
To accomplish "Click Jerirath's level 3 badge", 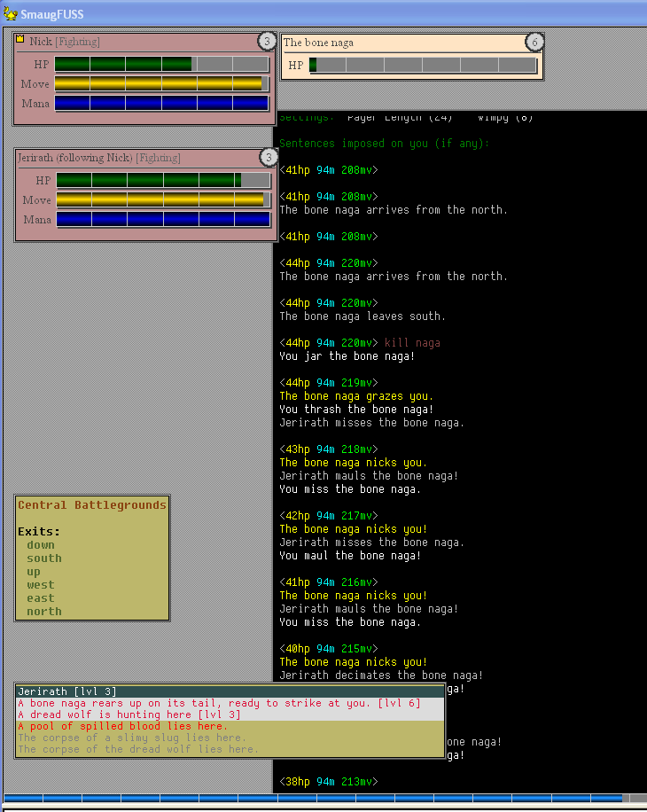I will pos(269,157).
